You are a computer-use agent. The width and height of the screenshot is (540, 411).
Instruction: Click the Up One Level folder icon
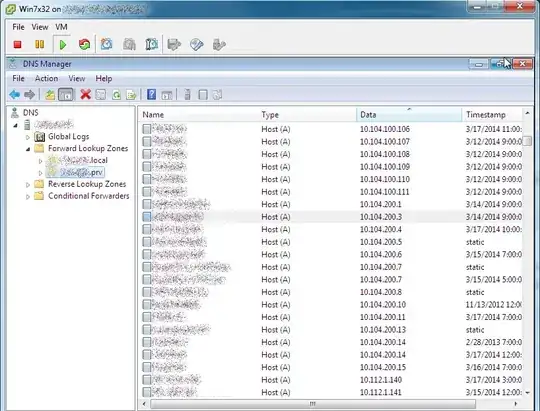point(50,95)
